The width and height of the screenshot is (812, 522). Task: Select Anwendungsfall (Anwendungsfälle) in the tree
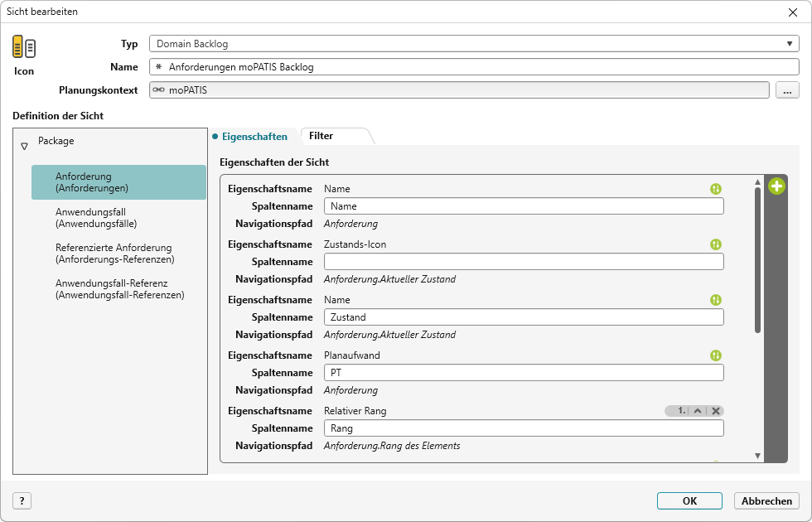(96, 217)
